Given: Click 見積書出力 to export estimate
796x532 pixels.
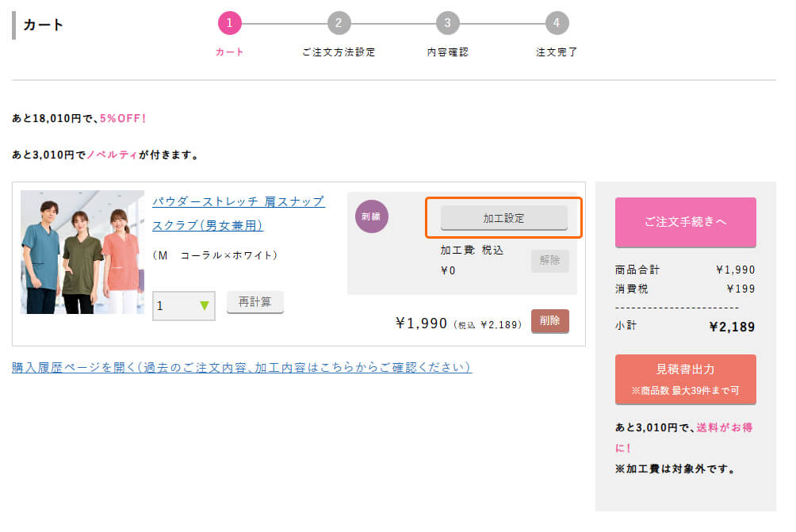Looking at the screenshot, I should (x=685, y=379).
